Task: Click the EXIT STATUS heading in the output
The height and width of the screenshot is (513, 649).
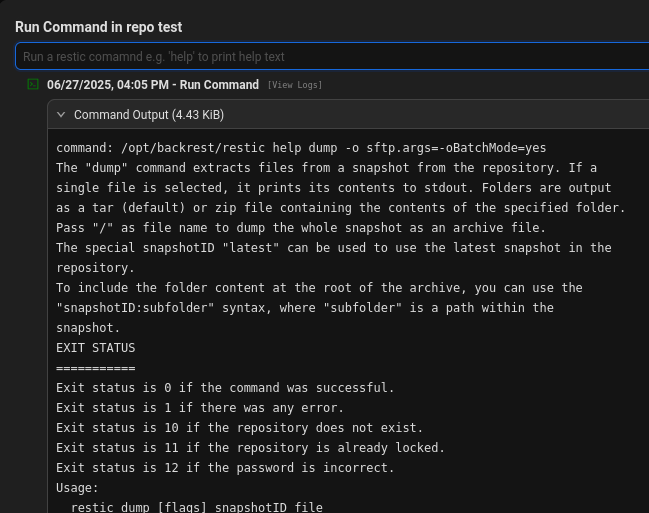Action: click(95, 348)
